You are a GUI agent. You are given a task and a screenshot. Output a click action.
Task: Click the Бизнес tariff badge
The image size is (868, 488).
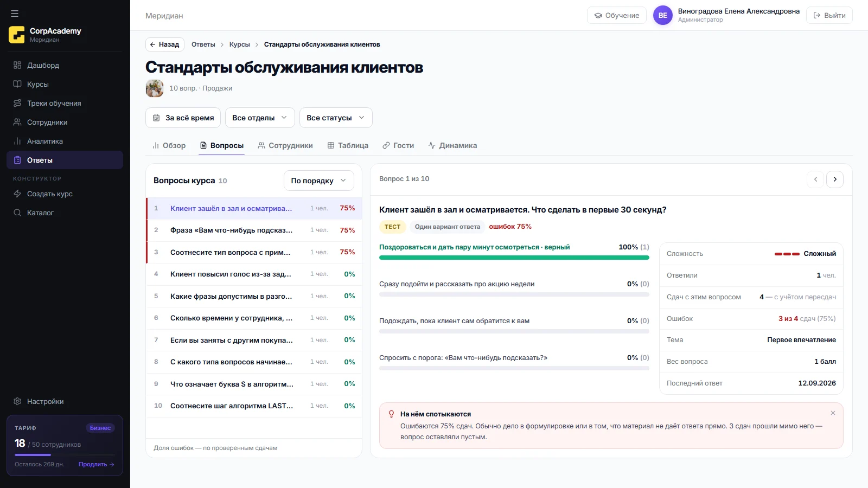click(x=100, y=428)
